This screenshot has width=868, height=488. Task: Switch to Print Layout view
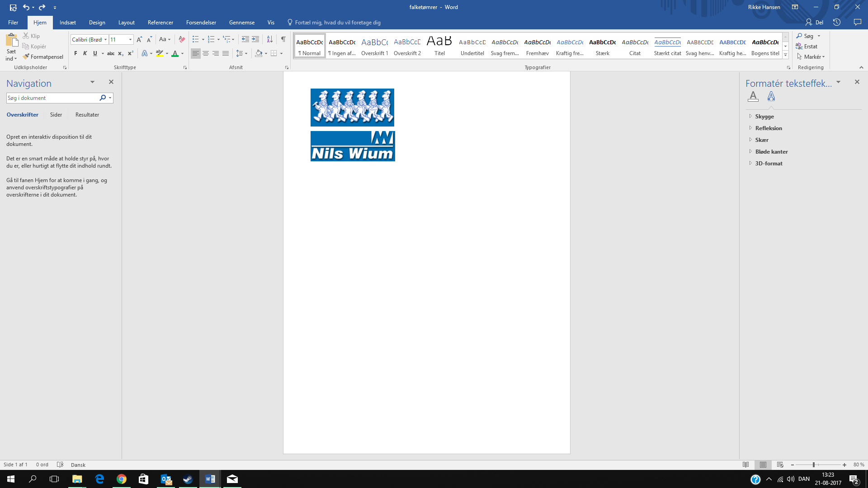pos(763,465)
